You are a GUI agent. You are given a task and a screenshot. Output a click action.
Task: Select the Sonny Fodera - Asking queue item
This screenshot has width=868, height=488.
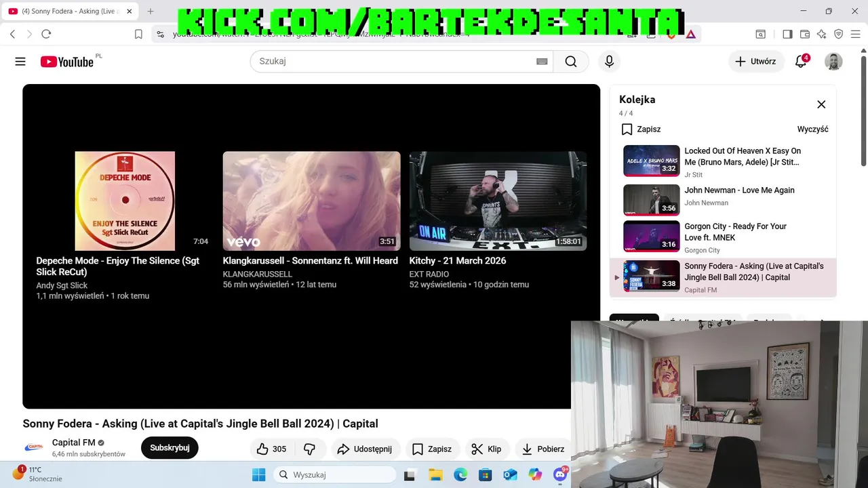(723, 277)
